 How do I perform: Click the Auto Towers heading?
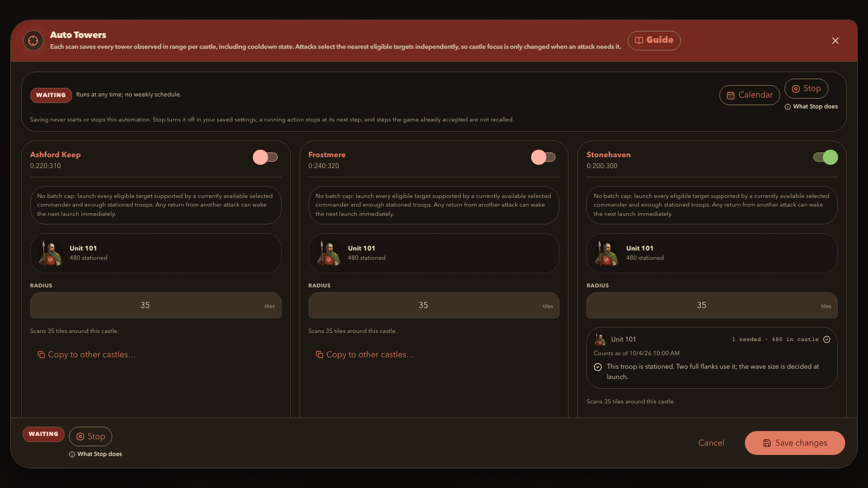tap(78, 35)
